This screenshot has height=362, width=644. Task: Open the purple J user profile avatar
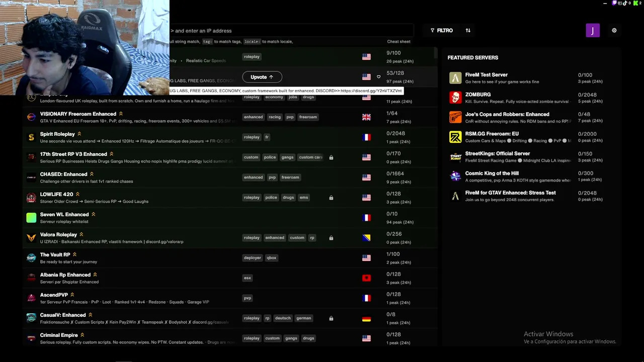tap(593, 31)
